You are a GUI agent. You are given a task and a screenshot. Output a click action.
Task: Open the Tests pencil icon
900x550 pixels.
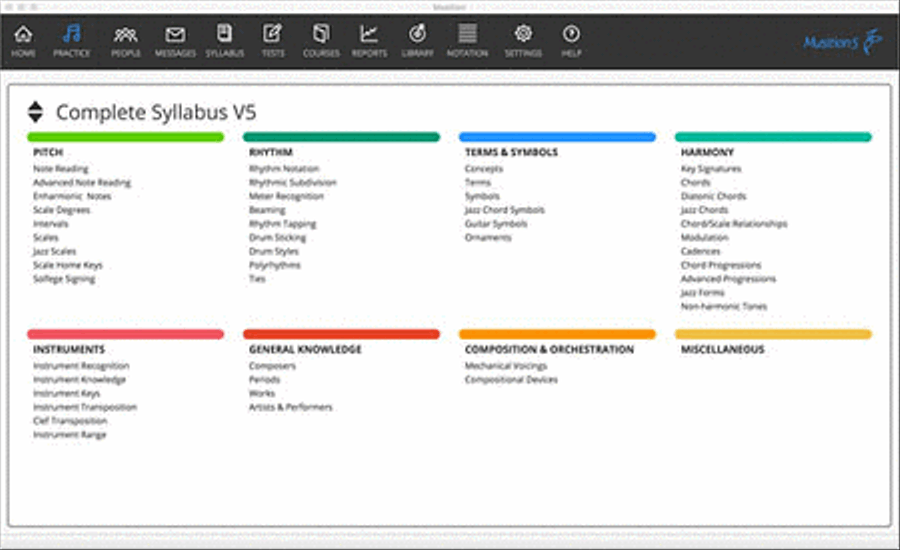tap(273, 33)
